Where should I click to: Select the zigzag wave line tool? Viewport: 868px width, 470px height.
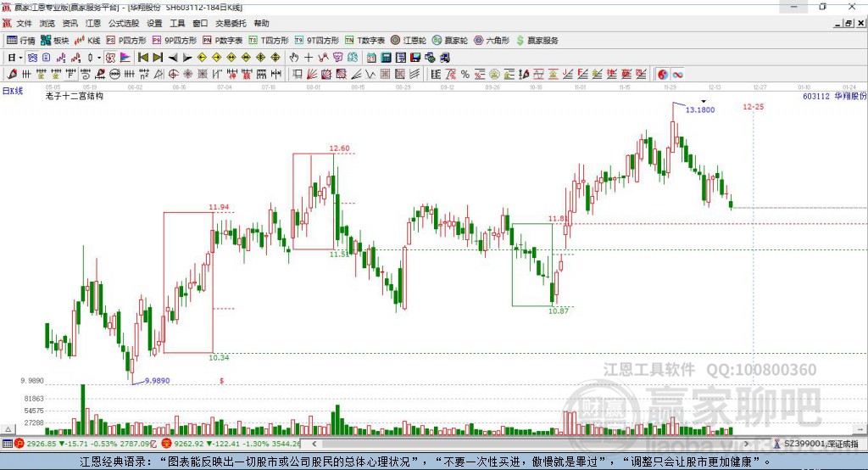click(370, 74)
